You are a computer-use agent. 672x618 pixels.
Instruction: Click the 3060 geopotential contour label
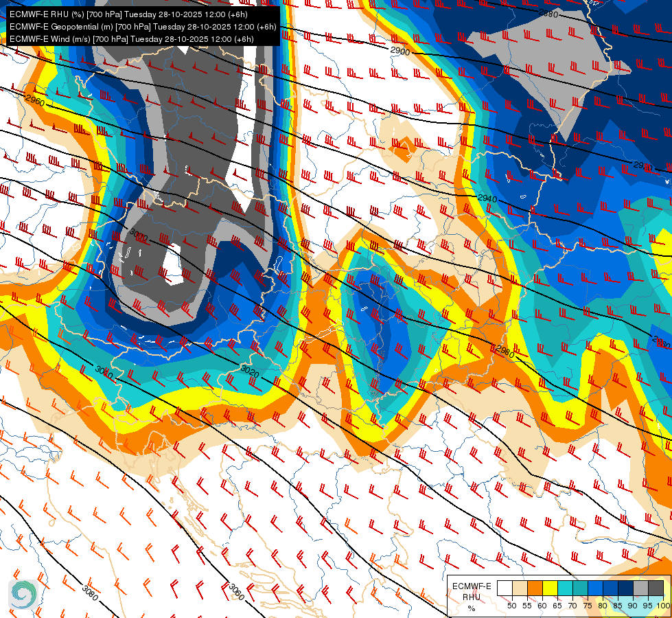point(236,592)
